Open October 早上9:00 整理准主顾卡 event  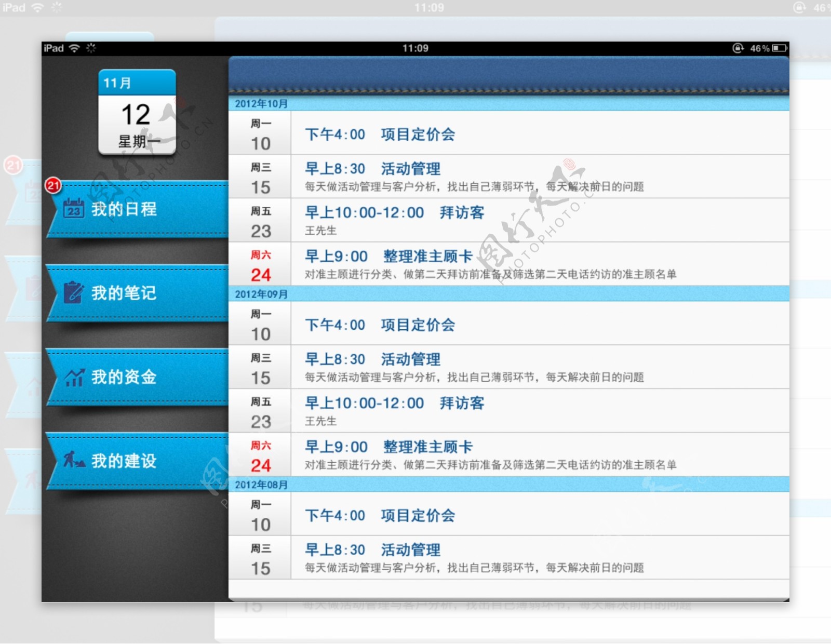point(540,264)
